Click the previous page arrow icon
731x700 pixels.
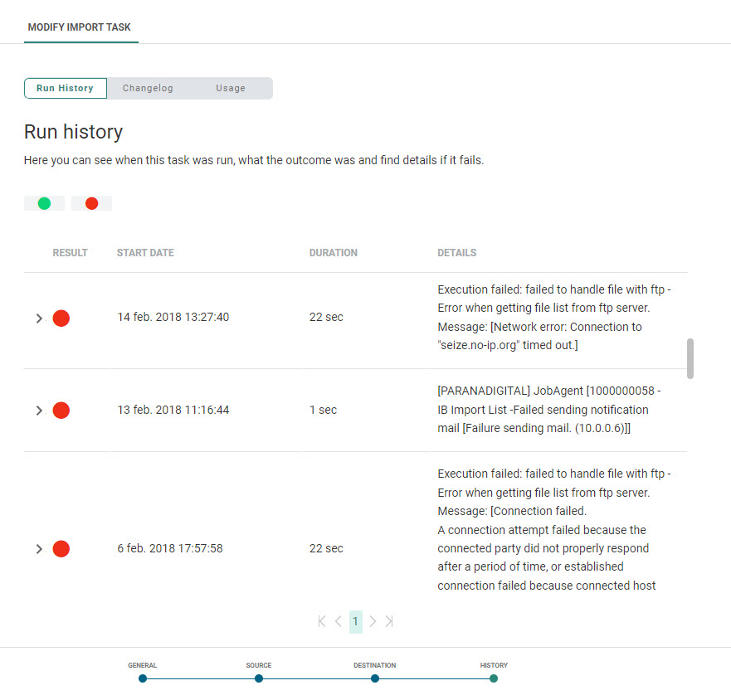339,621
